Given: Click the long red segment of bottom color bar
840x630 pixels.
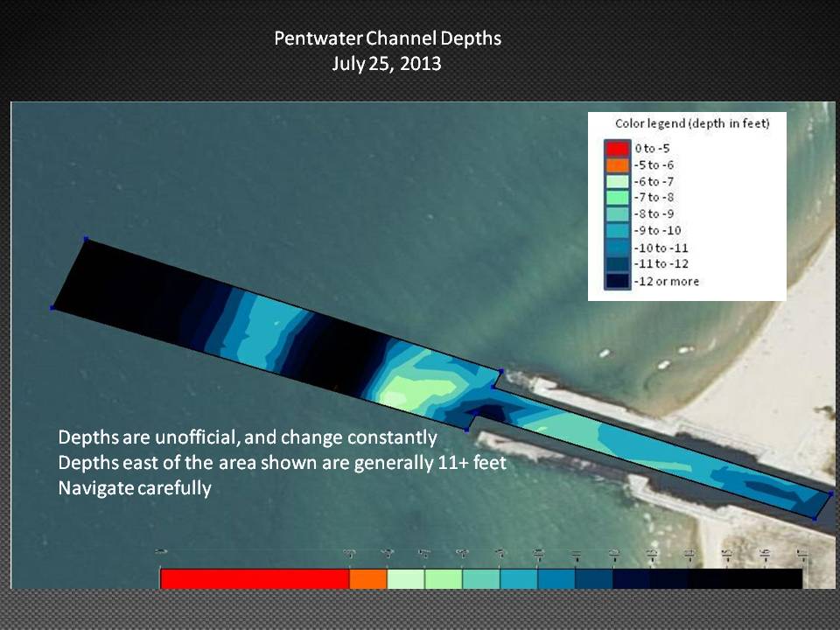Looking at the screenshot, I should coord(254,578).
